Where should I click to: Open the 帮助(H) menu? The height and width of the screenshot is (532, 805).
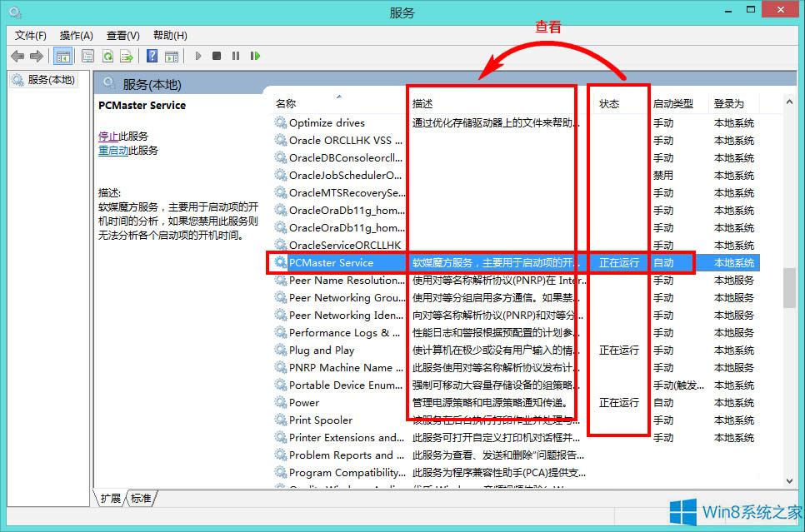(x=170, y=36)
